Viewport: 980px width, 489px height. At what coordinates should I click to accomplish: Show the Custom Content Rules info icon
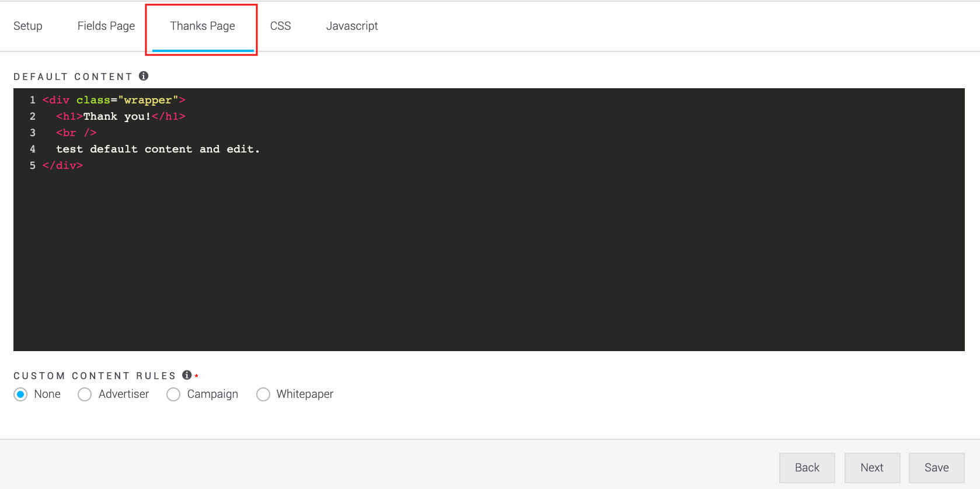[187, 375]
